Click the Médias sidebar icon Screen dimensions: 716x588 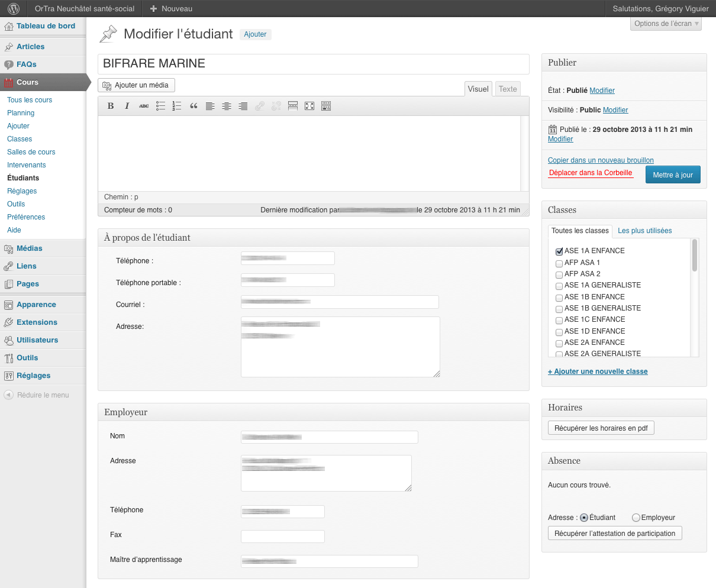point(9,248)
